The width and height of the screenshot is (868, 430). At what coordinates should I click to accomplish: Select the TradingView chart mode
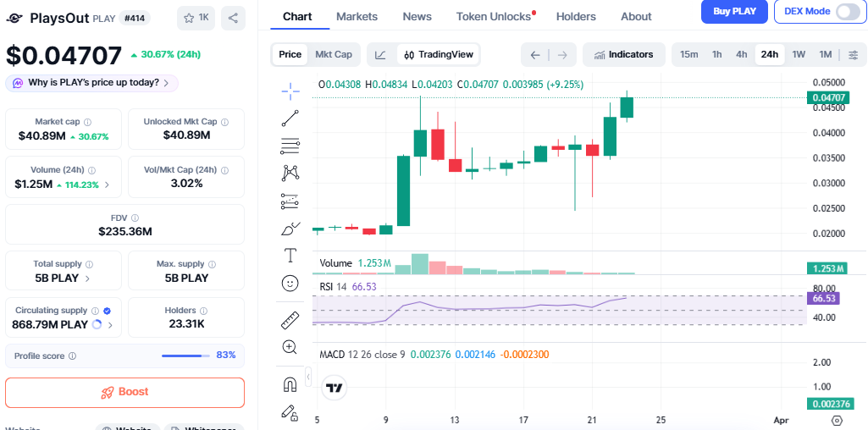tap(439, 54)
